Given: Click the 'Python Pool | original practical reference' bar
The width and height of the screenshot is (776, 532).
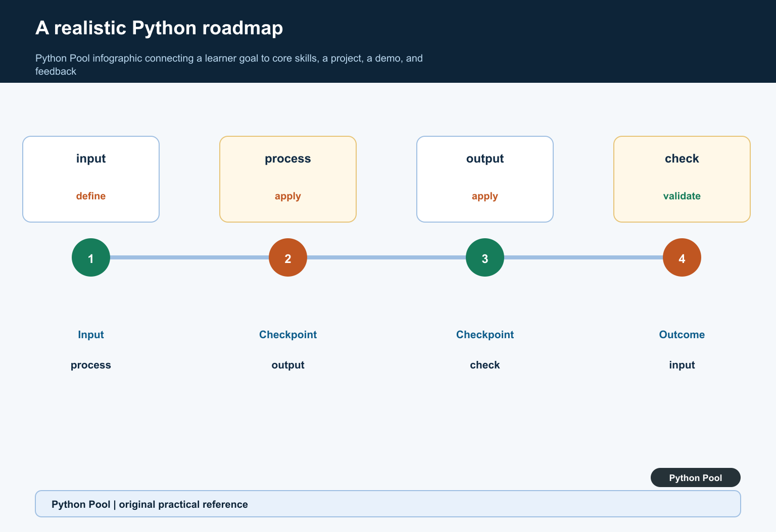Looking at the screenshot, I should point(388,504).
